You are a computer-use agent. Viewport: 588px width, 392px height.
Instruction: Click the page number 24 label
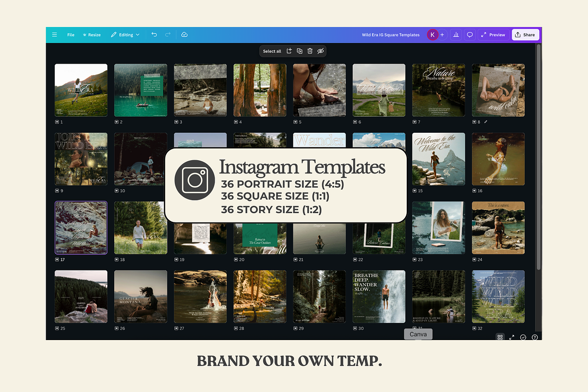point(480,260)
